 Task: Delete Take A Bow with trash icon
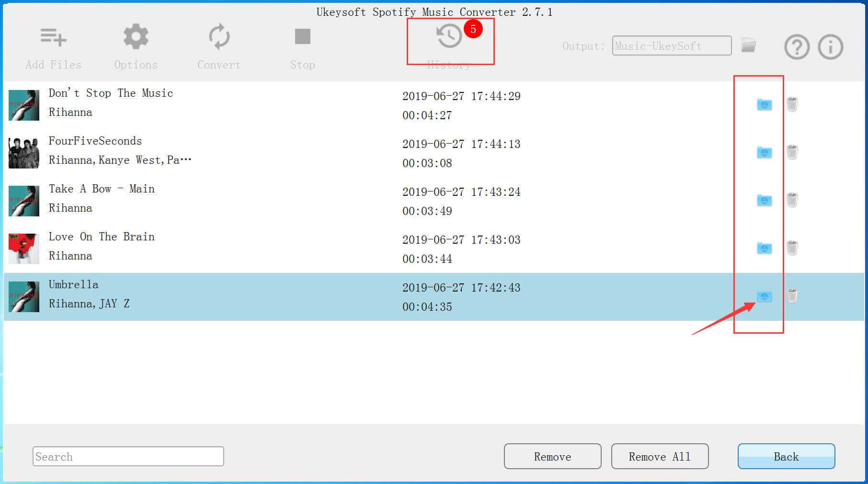(x=792, y=200)
